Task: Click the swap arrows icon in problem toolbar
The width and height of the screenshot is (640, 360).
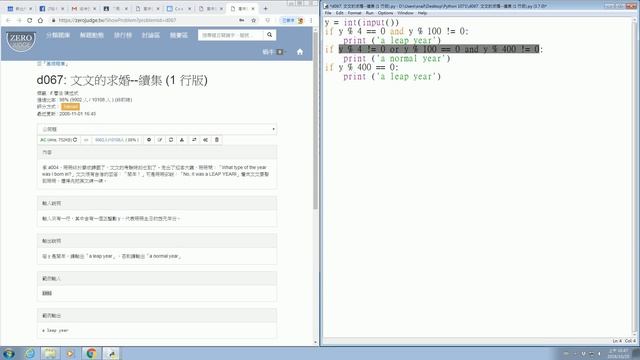Action: tap(194, 140)
